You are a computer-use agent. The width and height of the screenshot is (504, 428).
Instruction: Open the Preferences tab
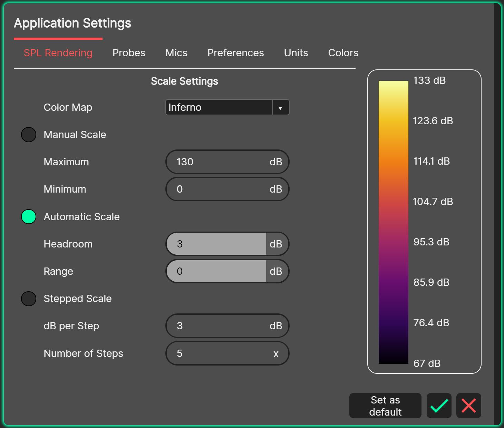pos(235,53)
